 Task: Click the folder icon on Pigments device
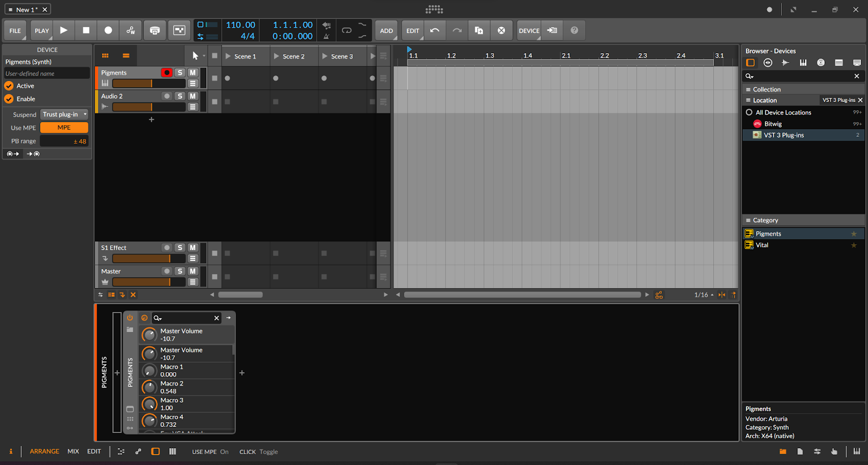click(x=130, y=329)
